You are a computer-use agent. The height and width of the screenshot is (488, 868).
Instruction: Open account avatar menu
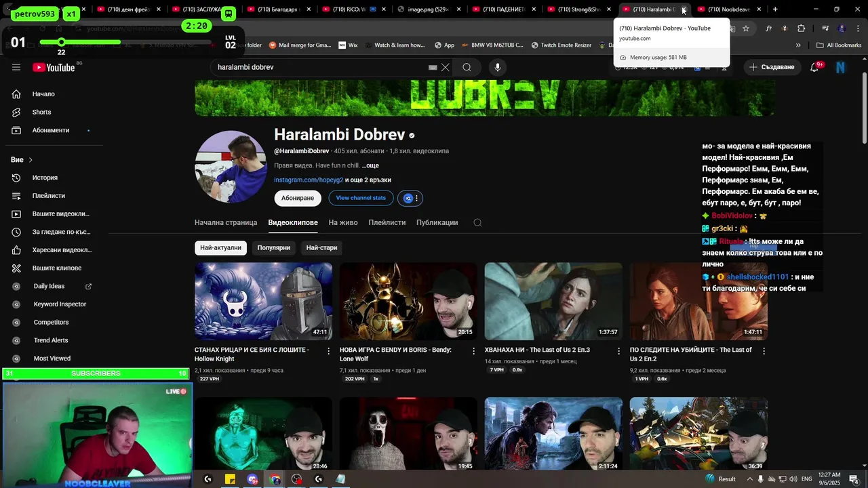(841, 67)
